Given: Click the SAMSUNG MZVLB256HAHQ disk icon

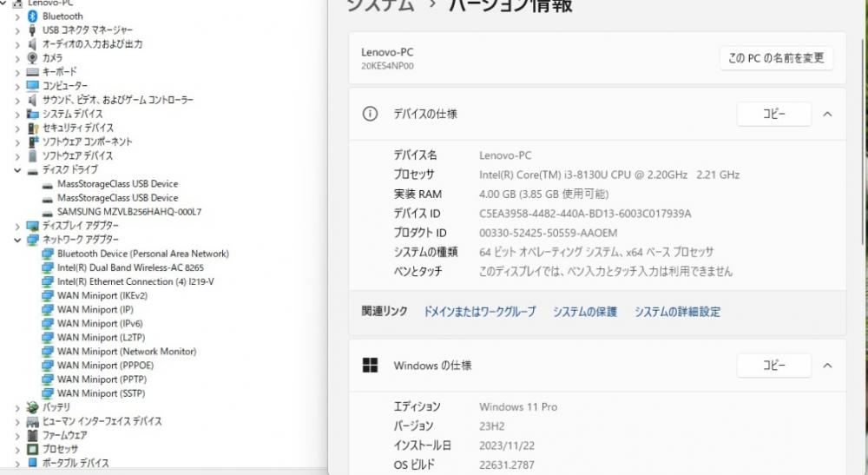Looking at the screenshot, I should (x=48, y=213).
